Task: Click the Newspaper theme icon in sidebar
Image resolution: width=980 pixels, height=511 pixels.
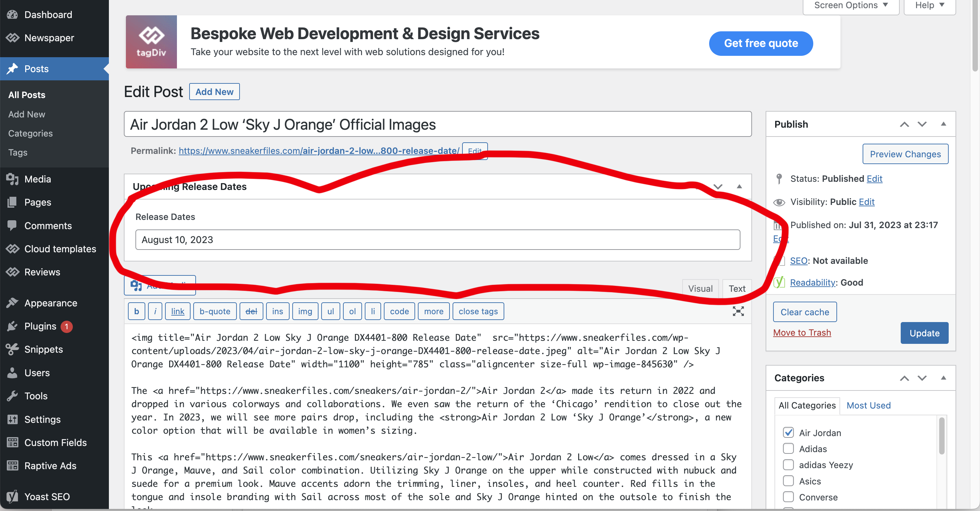Action: coord(13,38)
